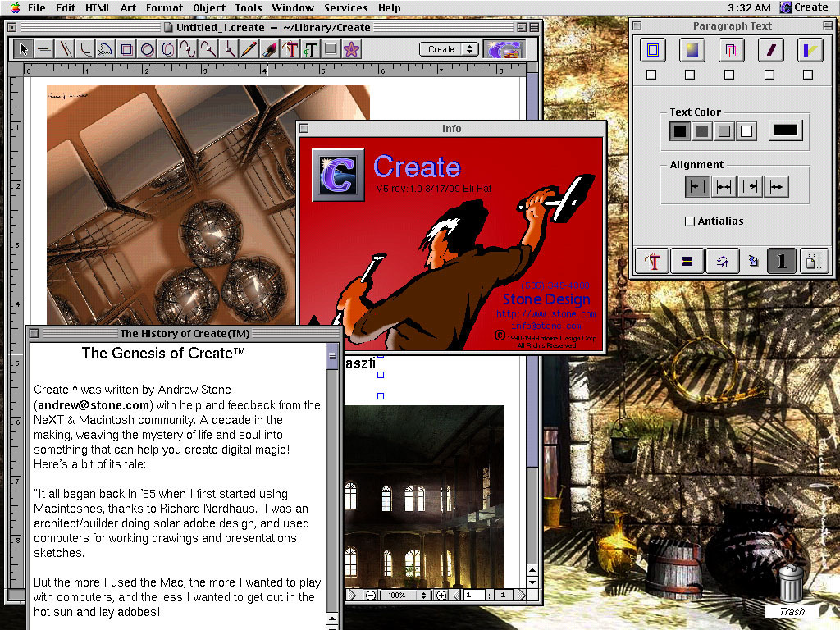This screenshot has width=840, height=630.
Task: Pick the pencil freehand tool
Action: point(249,49)
